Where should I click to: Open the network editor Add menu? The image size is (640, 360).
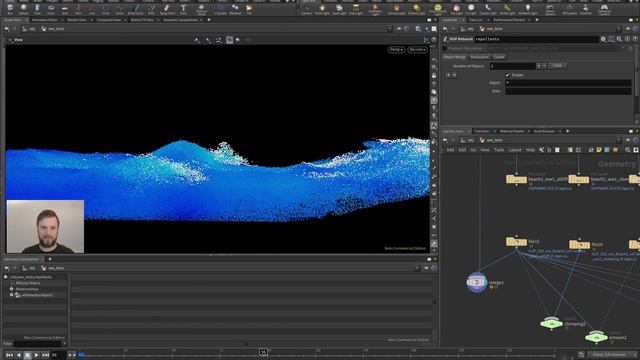coord(450,150)
